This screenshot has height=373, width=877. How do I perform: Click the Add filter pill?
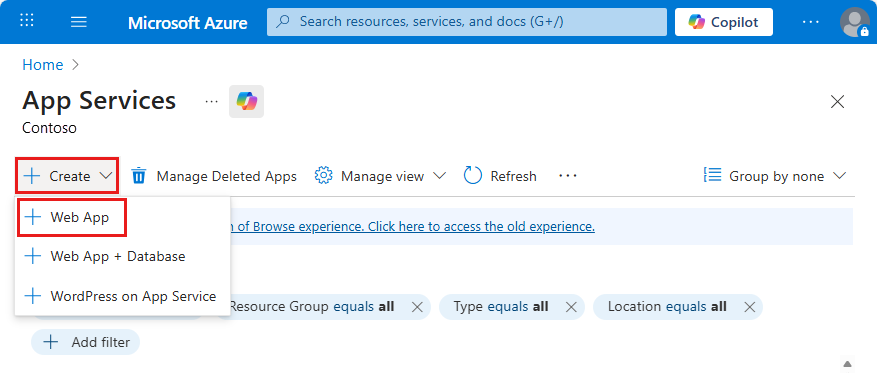(85, 342)
